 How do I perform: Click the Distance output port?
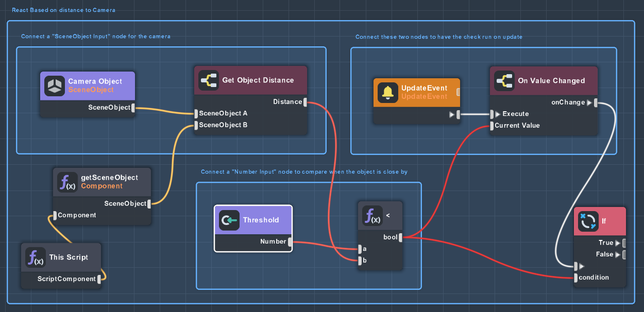[306, 102]
